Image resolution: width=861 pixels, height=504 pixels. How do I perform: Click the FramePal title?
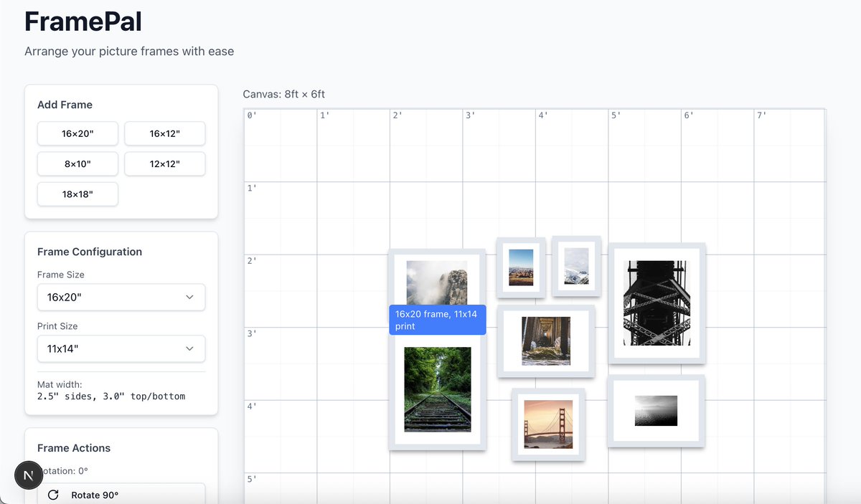click(83, 22)
